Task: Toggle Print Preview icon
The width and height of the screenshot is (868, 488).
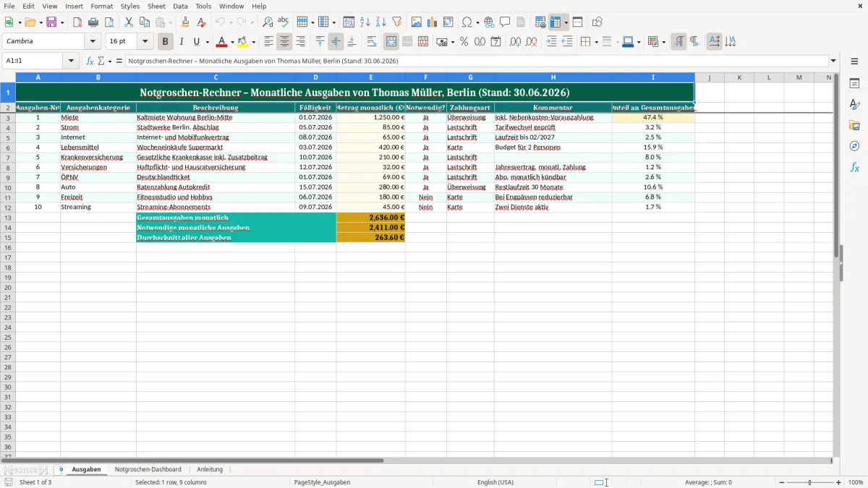Action: pyautogui.click(x=109, y=22)
